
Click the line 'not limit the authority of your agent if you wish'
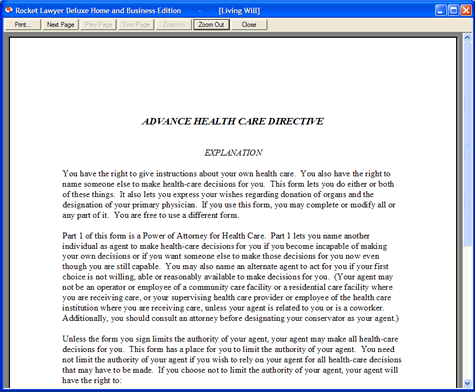coord(232,360)
